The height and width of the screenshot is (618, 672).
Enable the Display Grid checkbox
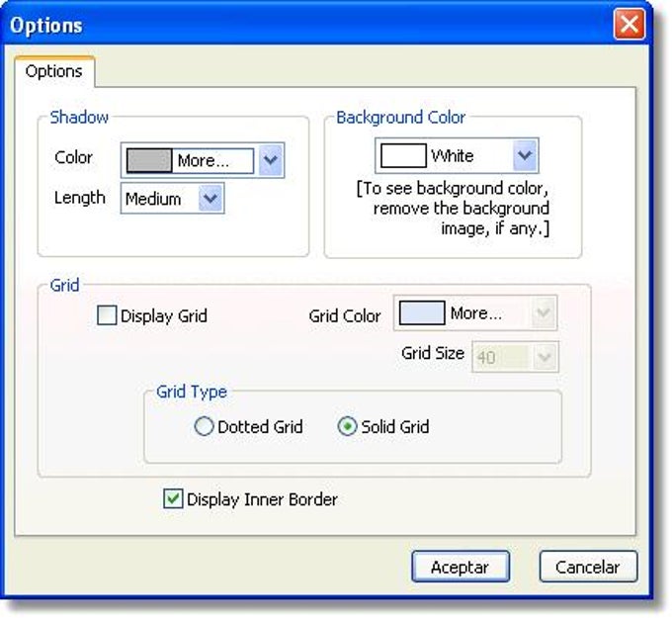(x=107, y=315)
